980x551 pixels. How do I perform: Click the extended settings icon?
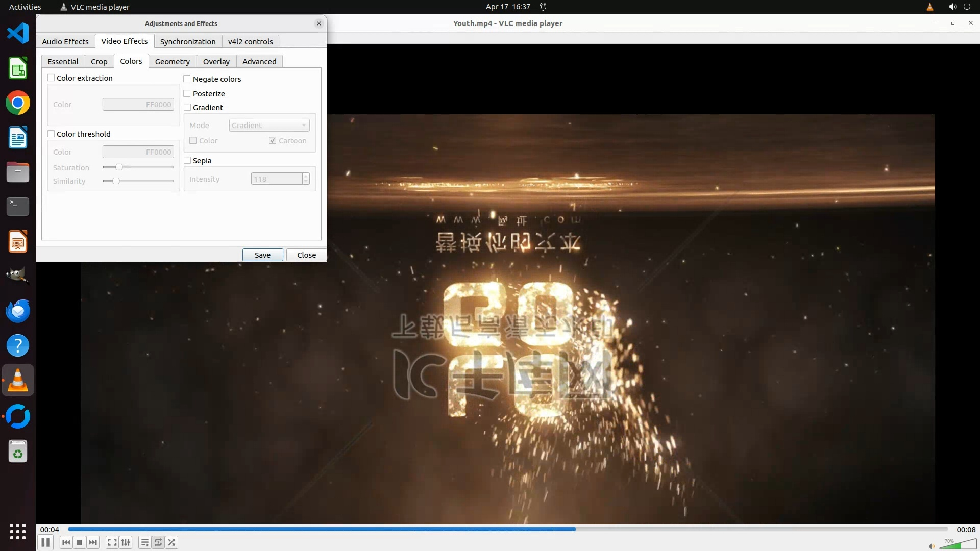coord(126,542)
